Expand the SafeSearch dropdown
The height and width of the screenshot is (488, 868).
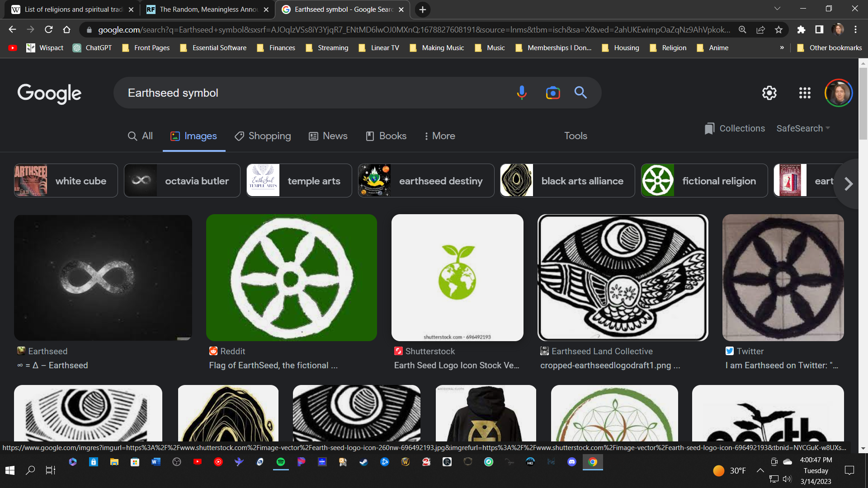803,128
